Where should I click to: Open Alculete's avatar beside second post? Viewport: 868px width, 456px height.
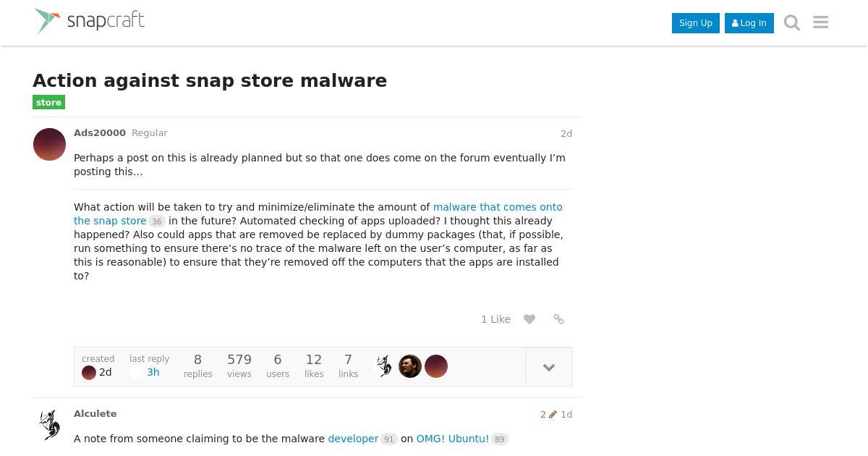click(49, 425)
